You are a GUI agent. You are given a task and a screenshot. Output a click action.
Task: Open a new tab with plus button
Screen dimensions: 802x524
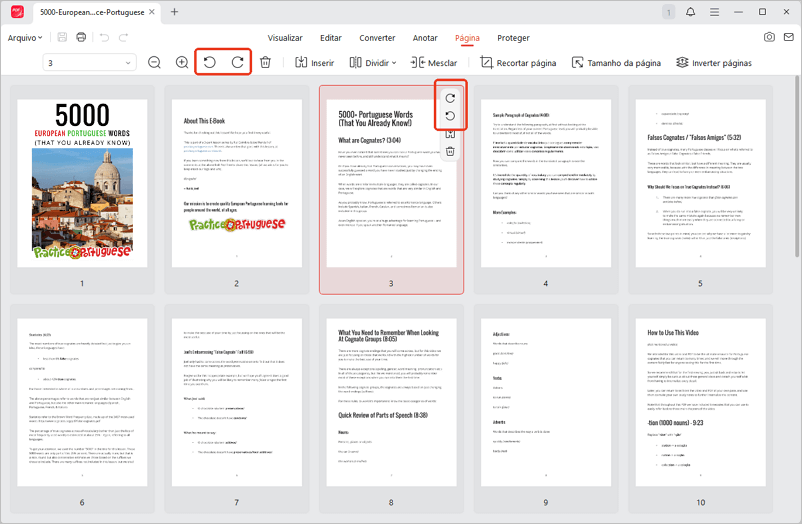tap(174, 12)
